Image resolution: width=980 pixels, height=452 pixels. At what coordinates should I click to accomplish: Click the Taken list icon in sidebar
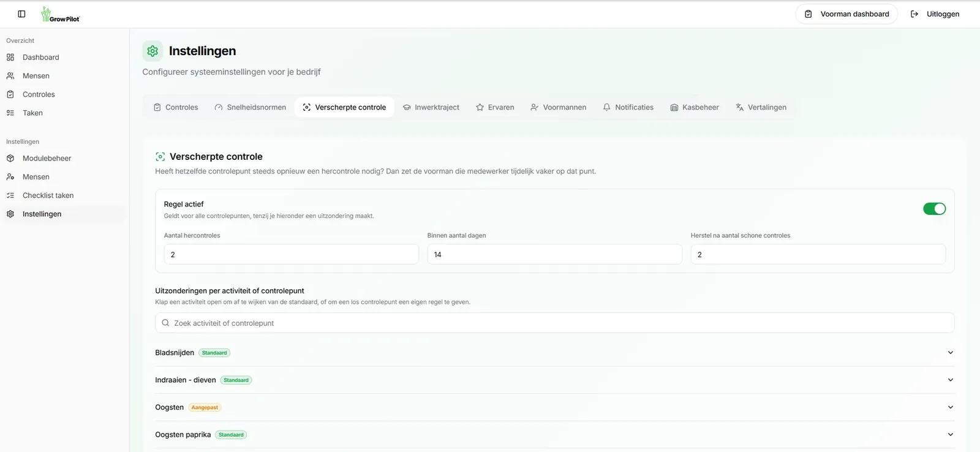(x=10, y=113)
